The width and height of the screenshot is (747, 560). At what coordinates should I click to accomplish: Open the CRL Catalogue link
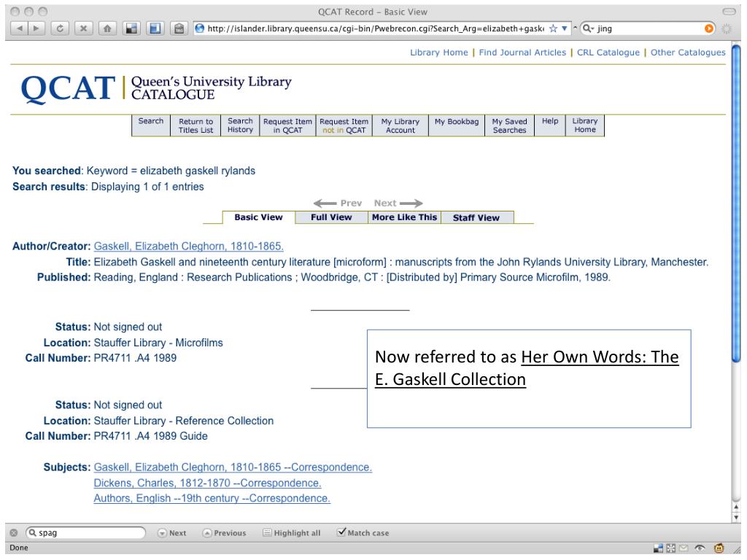(608, 52)
